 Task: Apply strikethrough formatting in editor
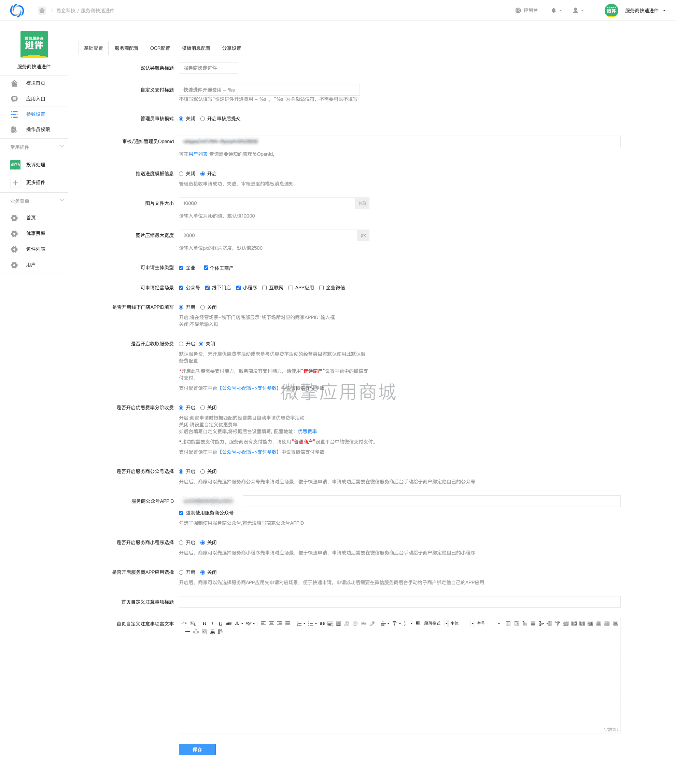(x=229, y=623)
